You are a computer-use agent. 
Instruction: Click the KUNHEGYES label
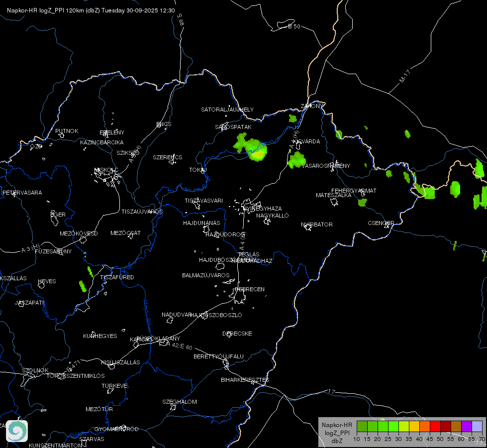tap(100, 336)
